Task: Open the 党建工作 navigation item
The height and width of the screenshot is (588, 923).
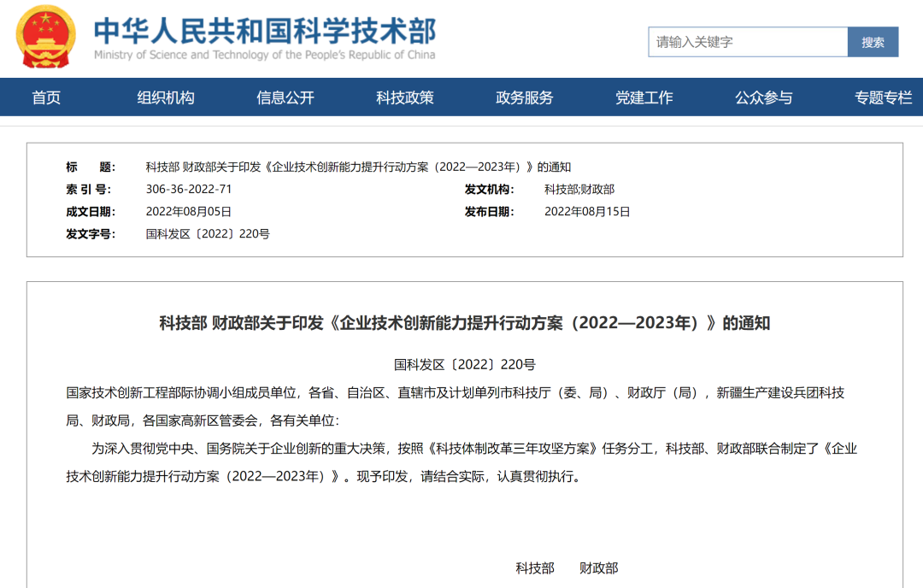Action: click(644, 97)
